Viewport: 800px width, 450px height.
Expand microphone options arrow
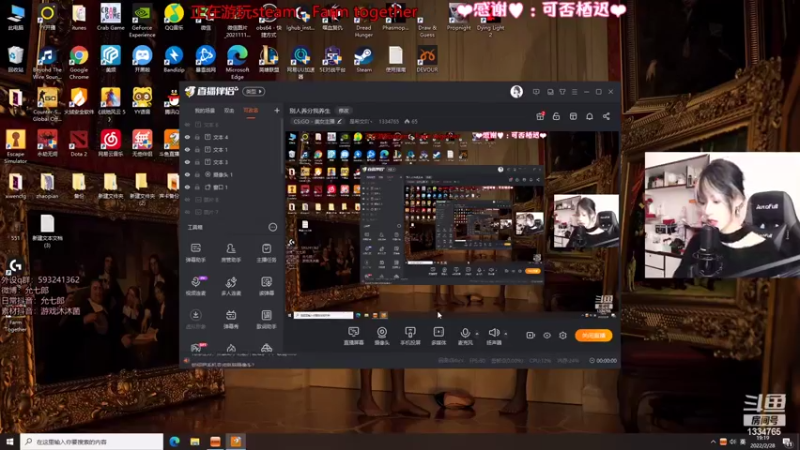pyautogui.click(x=477, y=334)
